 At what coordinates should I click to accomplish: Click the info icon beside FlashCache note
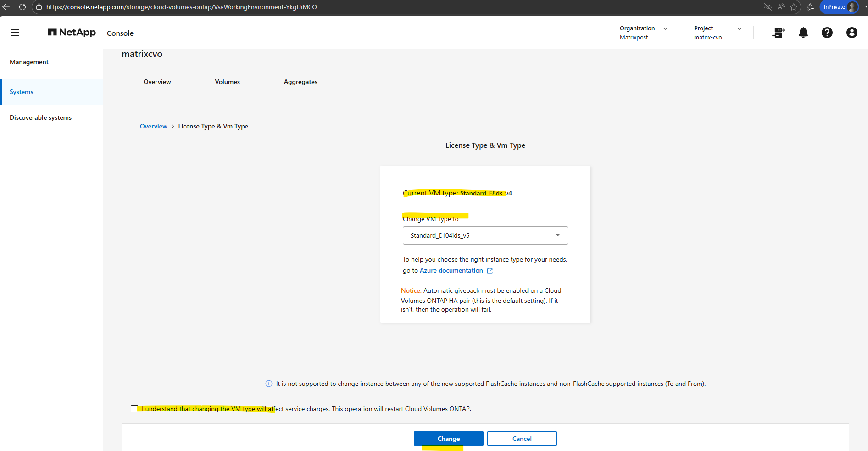(269, 384)
